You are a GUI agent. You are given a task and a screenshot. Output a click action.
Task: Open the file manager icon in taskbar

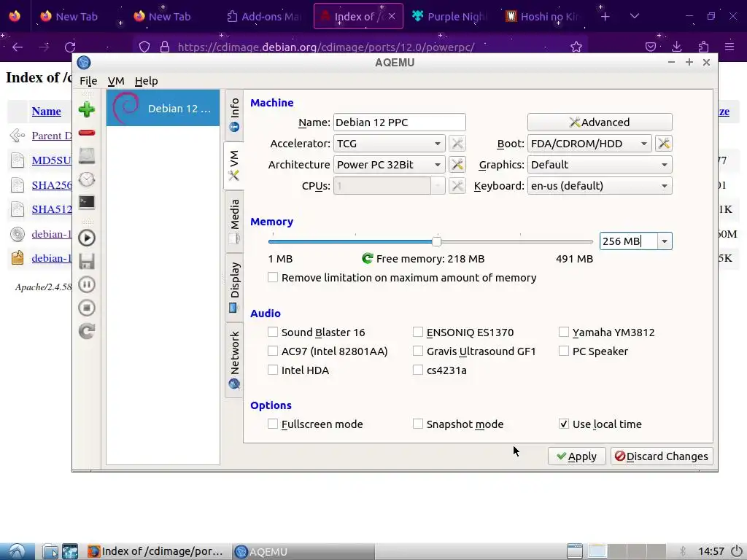tap(50, 551)
